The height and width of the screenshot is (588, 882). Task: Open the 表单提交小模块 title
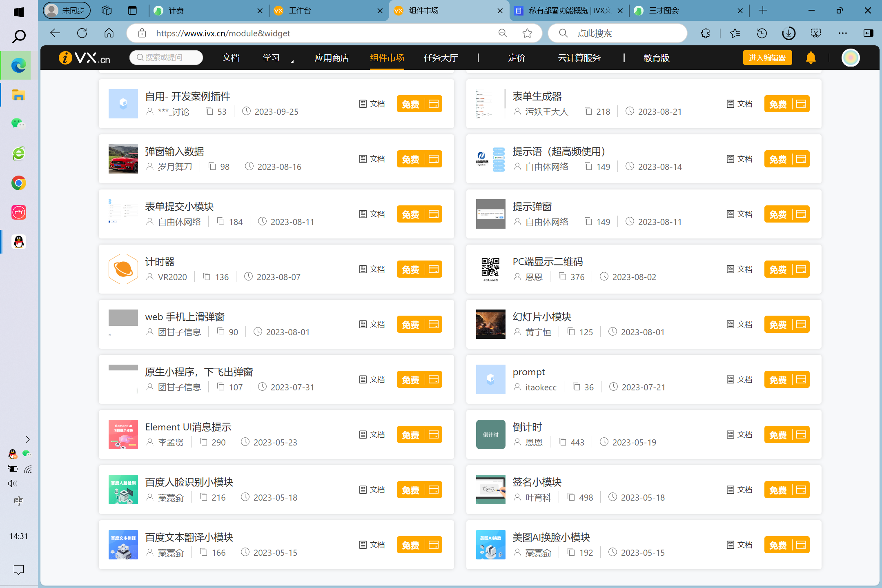179,207
